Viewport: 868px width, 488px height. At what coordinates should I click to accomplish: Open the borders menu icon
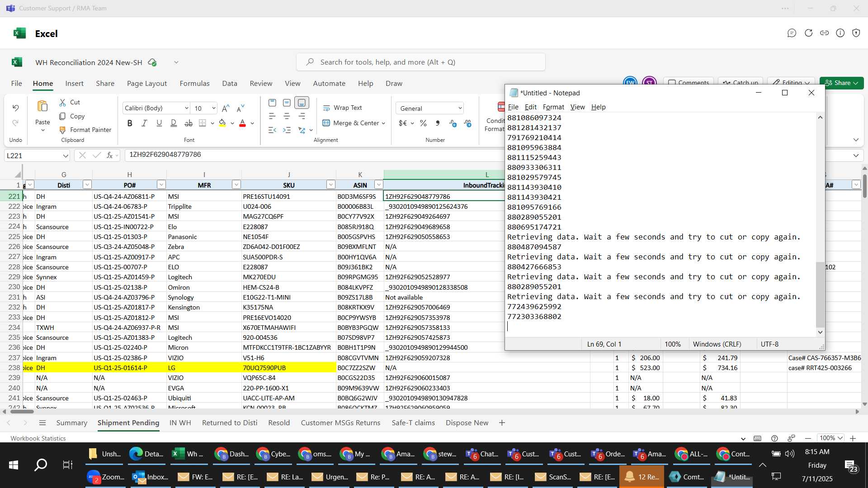pyautogui.click(x=203, y=123)
